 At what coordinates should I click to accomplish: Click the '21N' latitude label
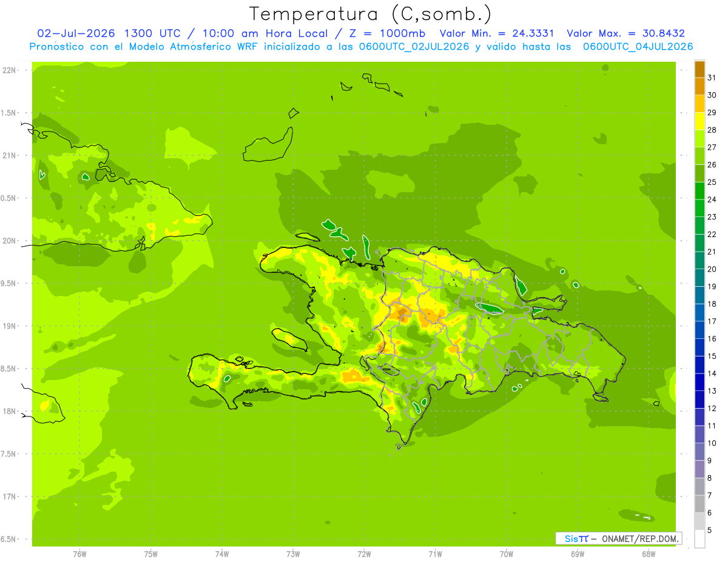(x=9, y=155)
